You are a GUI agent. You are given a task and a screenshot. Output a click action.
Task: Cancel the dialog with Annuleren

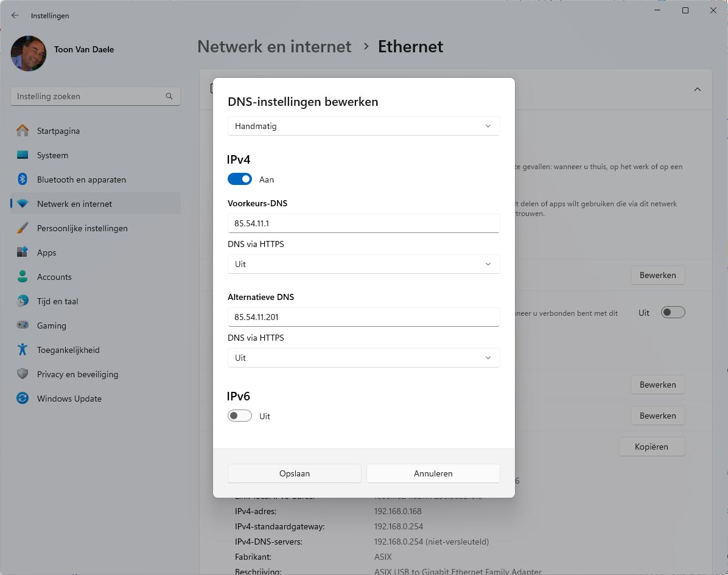tap(433, 473)
